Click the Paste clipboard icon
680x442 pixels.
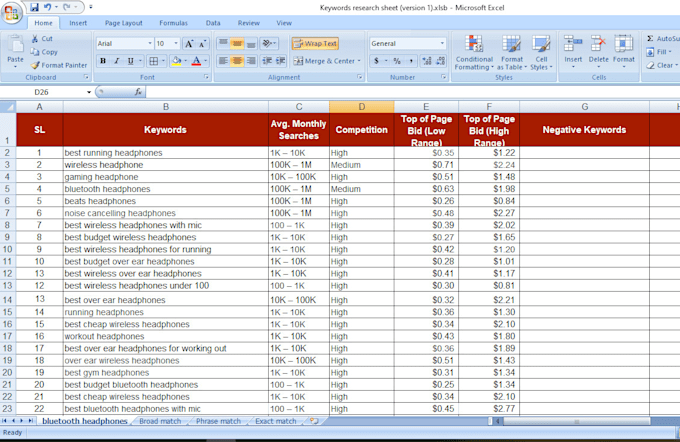click(x=15, y=45)
